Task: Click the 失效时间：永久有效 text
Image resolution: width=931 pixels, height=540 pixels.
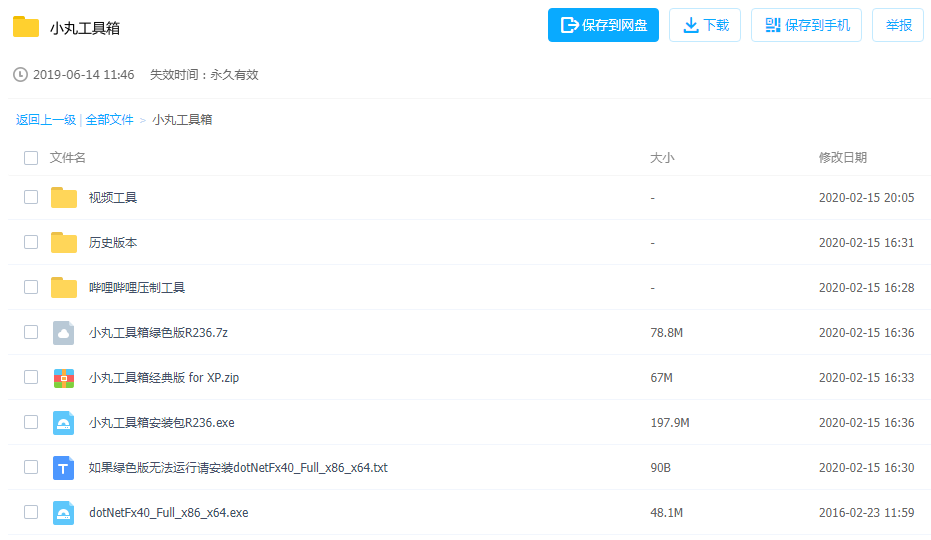Action: [204, 75]
